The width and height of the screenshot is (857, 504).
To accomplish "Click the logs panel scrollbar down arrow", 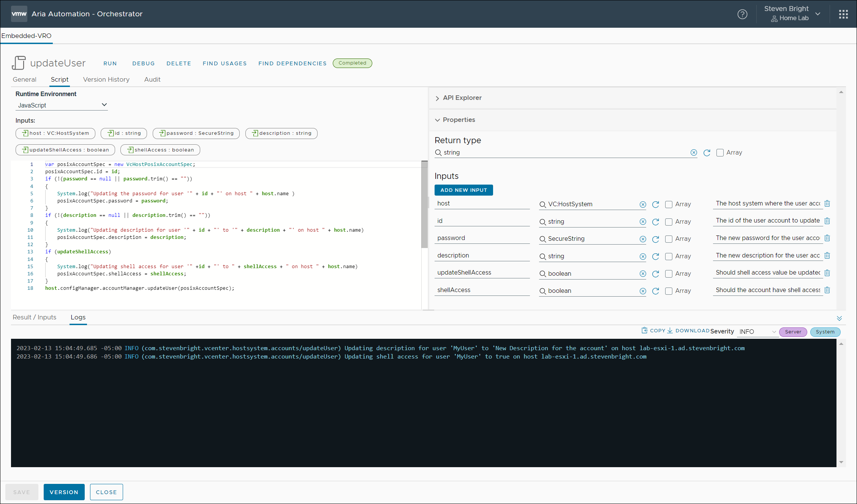I will click(x=841, y=462).
